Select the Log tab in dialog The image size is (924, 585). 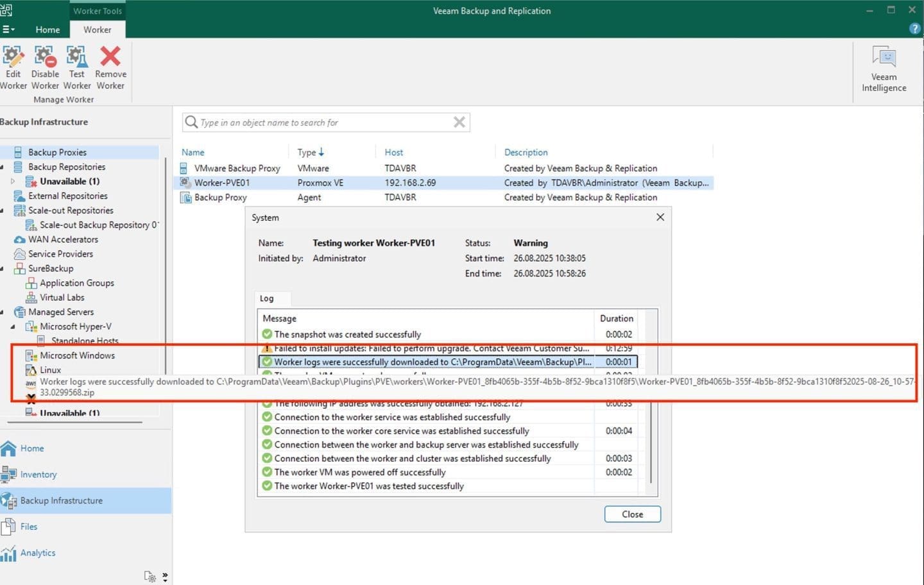pyautogui.click(x=267, y=298)
